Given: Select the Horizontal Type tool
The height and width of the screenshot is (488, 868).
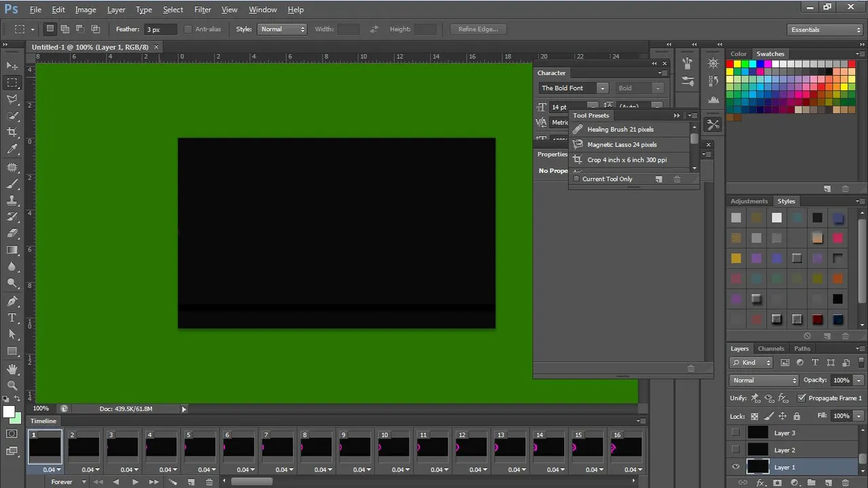Looking at the screenshot, I should pos(12,318).
